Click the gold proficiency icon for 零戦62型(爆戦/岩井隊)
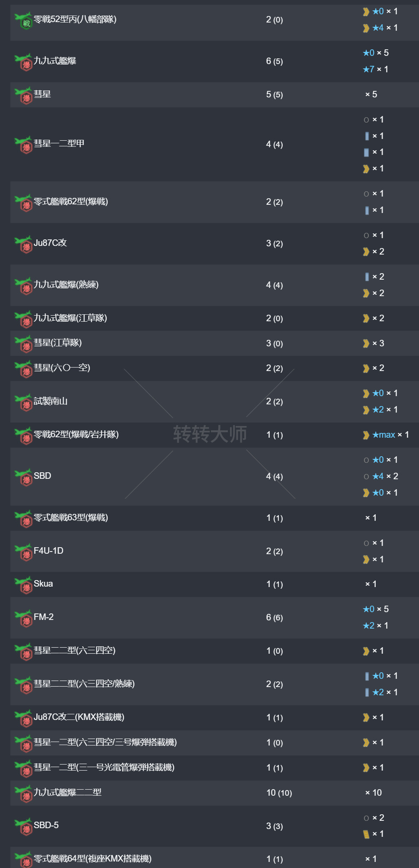 pyautogui.click(x=366, y=435)
